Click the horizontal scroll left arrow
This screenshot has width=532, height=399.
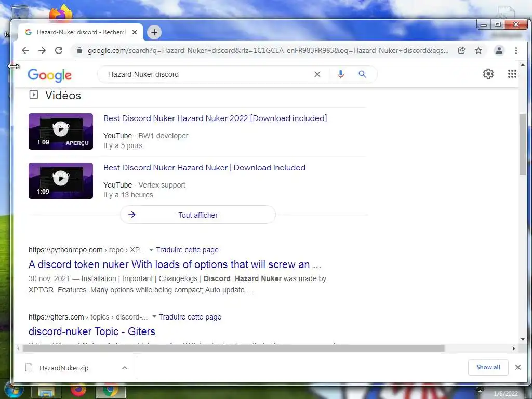(x=18, y=349)
